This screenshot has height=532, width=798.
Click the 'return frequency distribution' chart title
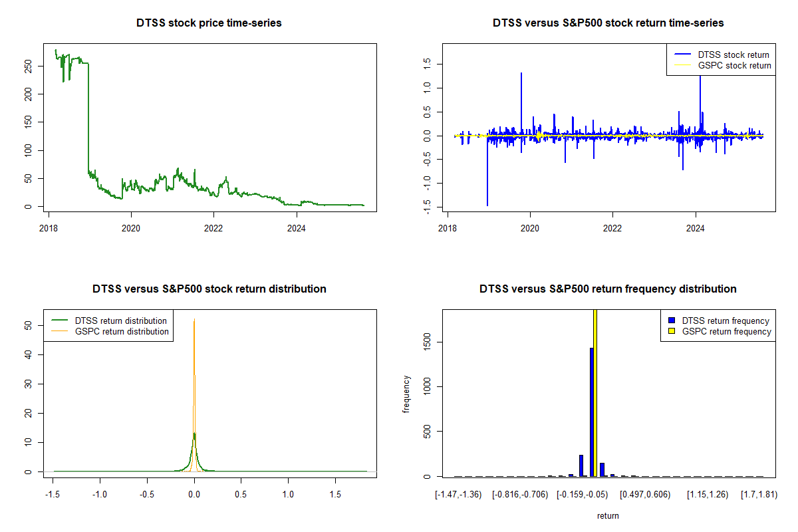[x=608, y=289]
